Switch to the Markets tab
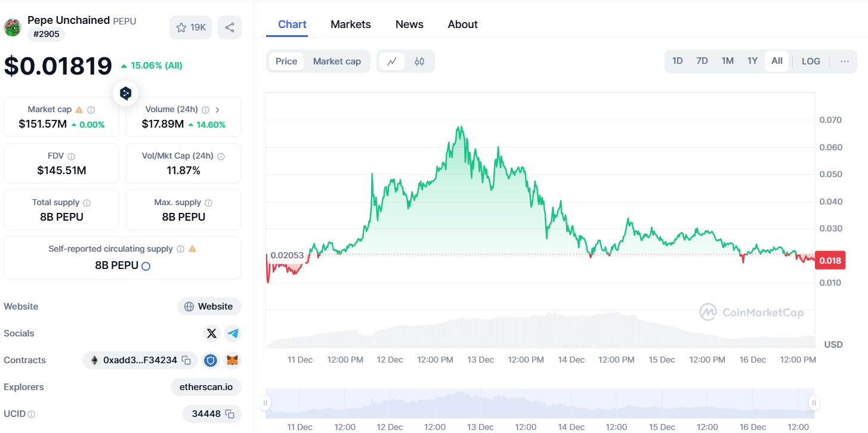Screen dimensions: 868x433 pyautogui.click(x=351, y=24)
